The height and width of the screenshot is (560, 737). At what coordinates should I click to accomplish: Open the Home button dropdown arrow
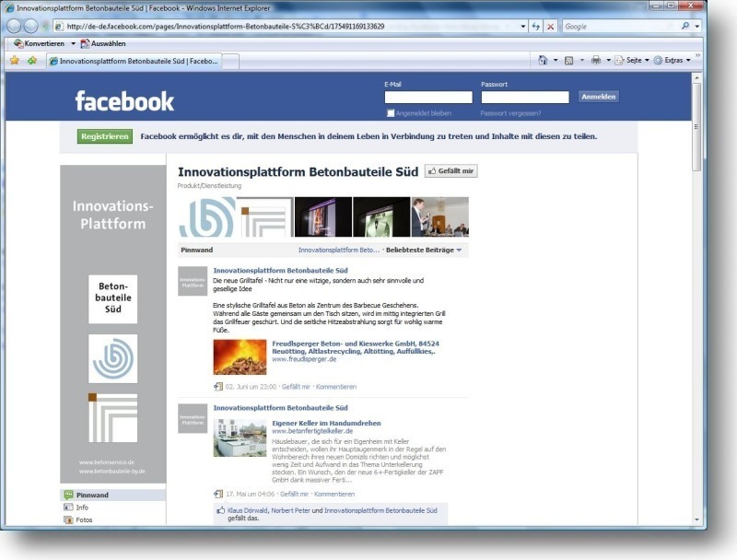[x=556, y=60]
